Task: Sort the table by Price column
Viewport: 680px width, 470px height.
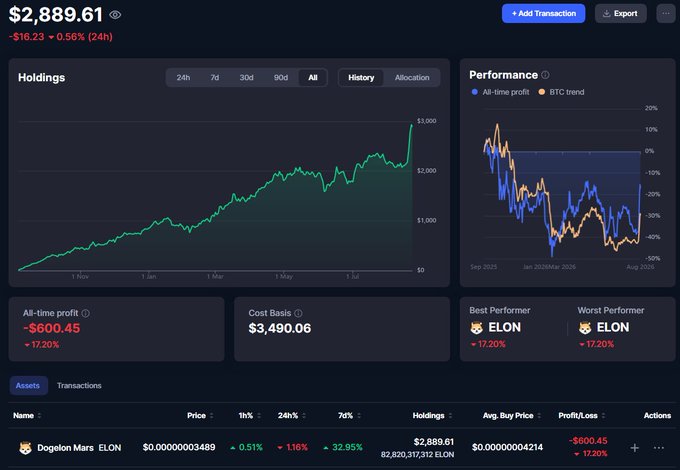Action: pos(200,415)
